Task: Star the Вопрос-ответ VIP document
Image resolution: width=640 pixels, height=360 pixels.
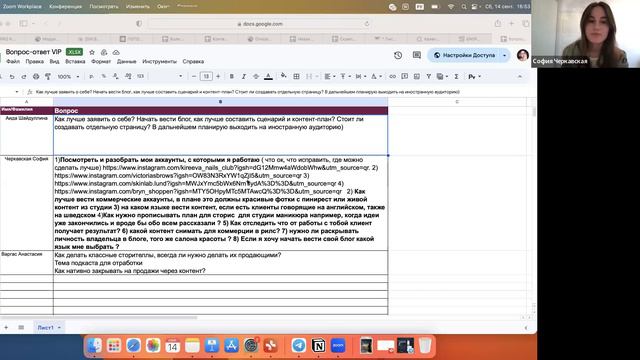Action: coord(92,52)
